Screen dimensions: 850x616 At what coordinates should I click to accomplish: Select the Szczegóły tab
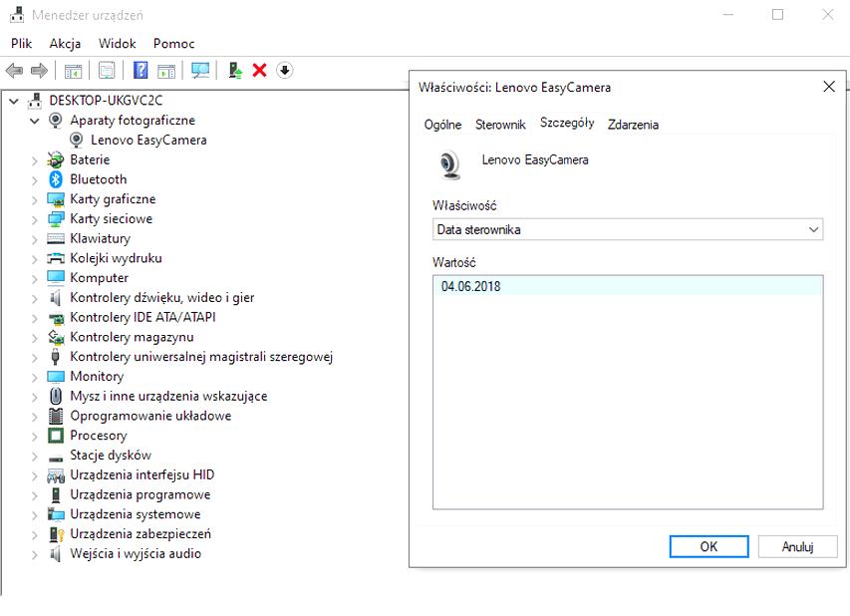click(567, 123)
